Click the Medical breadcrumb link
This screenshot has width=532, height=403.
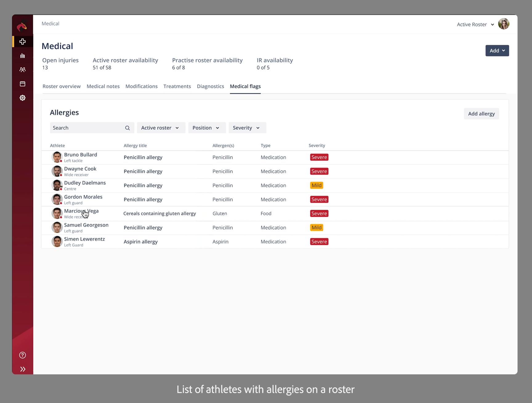[x=50, y=23]
